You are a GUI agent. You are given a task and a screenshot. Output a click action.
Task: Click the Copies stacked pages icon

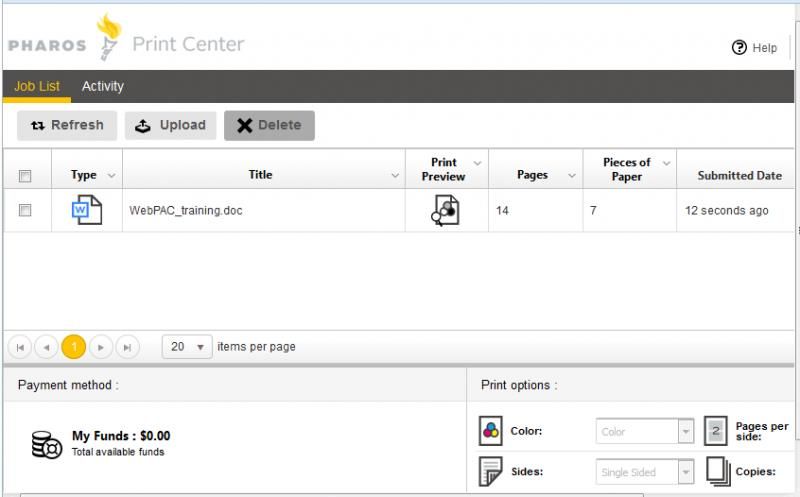click(718, 471)
